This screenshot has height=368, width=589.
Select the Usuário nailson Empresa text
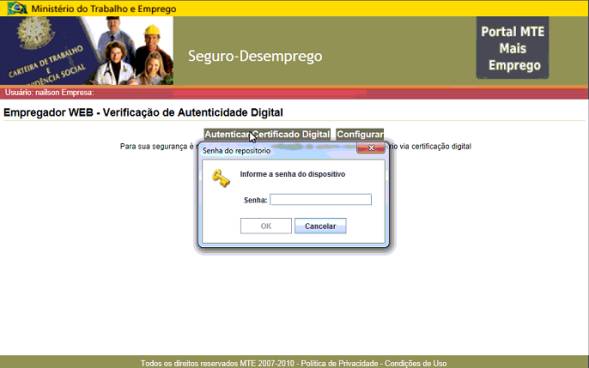pos(49,92)
